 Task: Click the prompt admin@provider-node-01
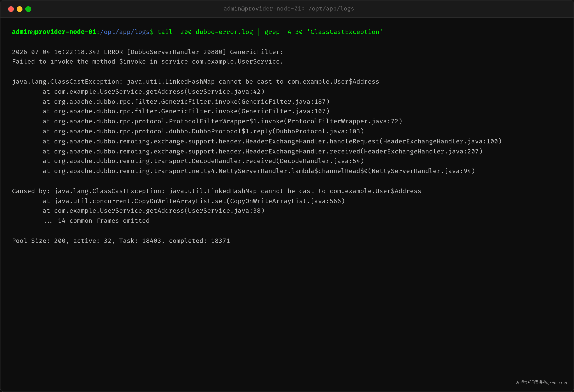[x=54, y=32]
